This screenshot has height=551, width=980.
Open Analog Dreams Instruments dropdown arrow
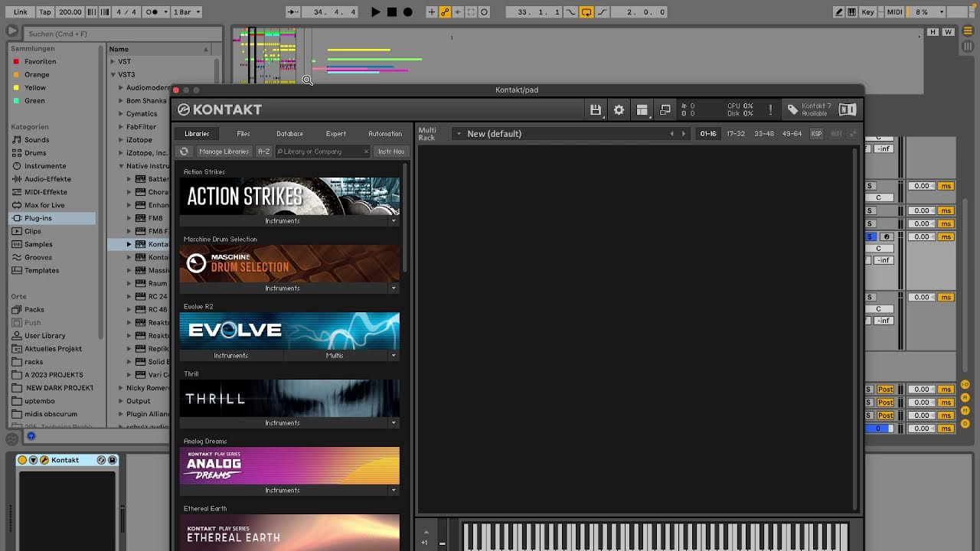tap(394, 491)
